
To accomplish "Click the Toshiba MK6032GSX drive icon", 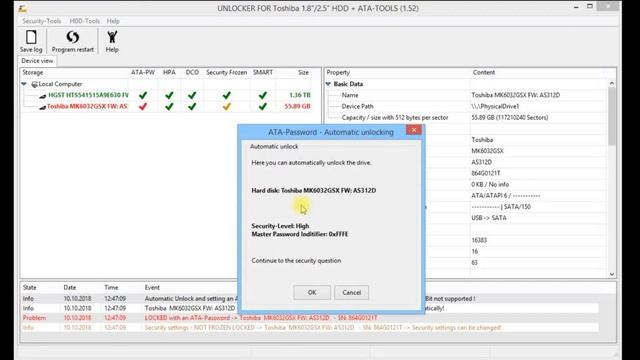I will pyautogui.click(x=42, y=107).
